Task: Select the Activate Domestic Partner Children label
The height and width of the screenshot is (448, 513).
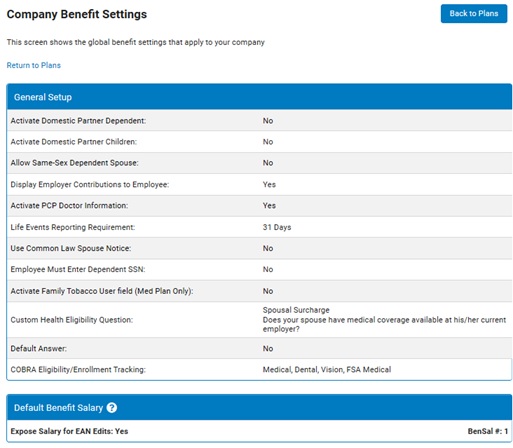Action: click(74, 142)
